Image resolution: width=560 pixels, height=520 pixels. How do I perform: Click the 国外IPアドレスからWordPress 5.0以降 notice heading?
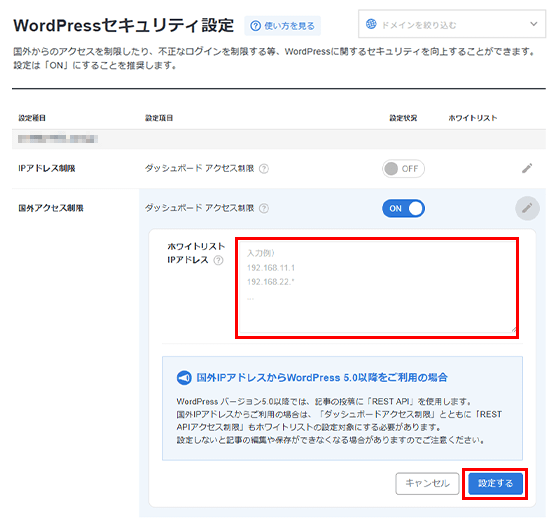[322, 378]
